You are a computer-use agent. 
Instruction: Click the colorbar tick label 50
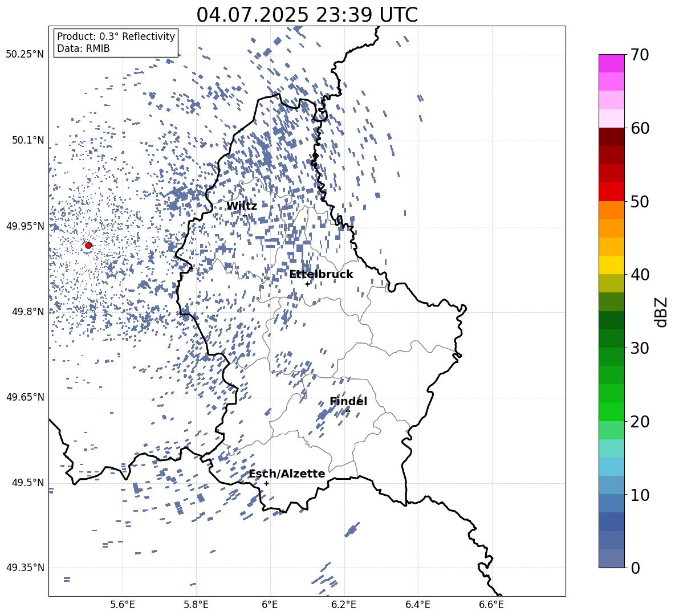coord(639,201)
